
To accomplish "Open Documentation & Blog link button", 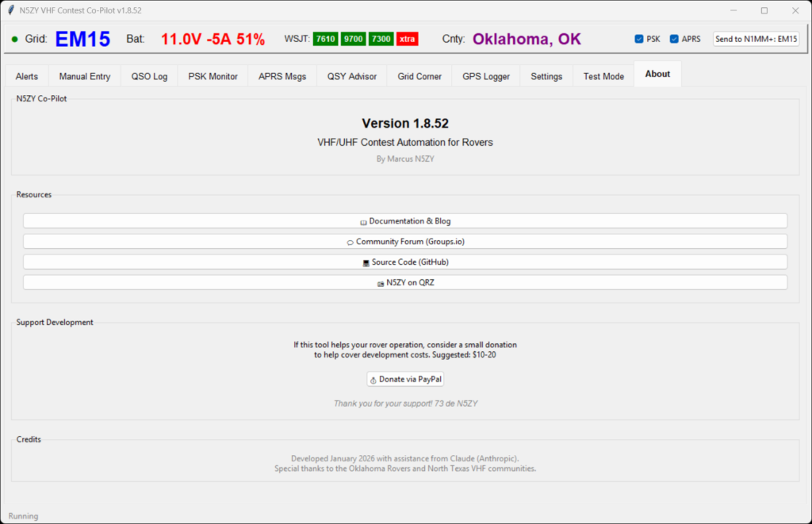I will tap(405, 221).
